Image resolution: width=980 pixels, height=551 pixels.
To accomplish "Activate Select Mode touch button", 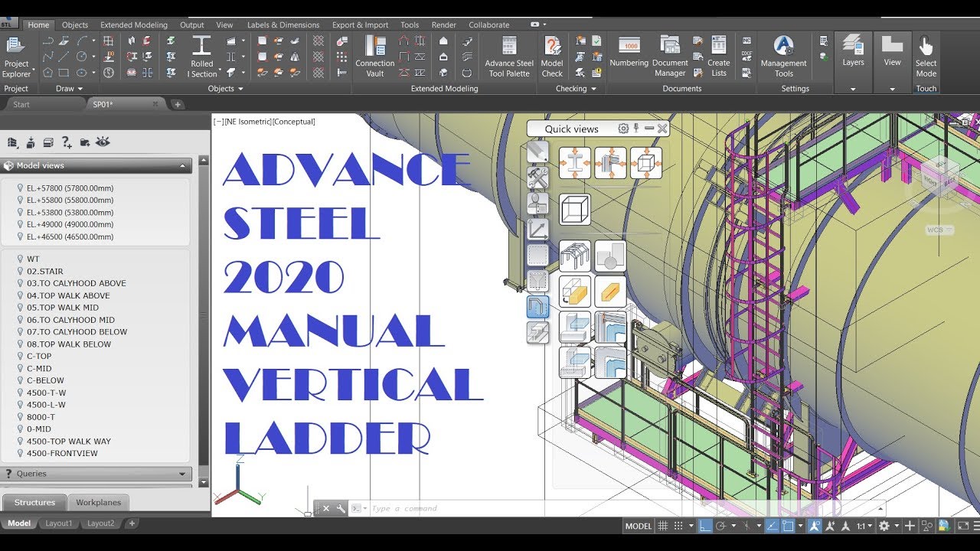I will [x=926, y=57].
